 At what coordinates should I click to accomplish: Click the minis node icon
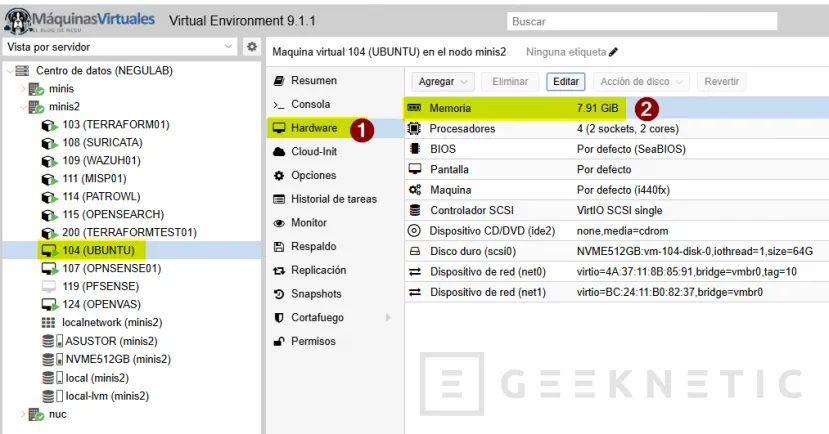tap(36, 89)
